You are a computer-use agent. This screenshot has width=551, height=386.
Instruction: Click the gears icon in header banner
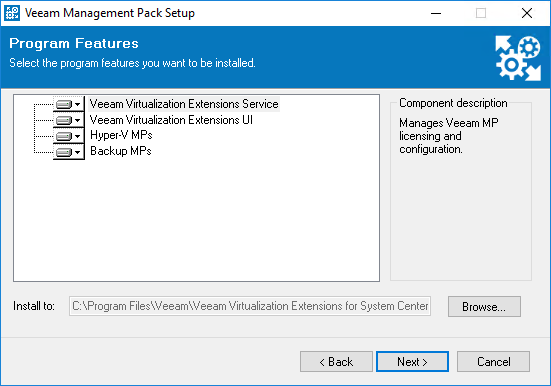coord(518,58)
